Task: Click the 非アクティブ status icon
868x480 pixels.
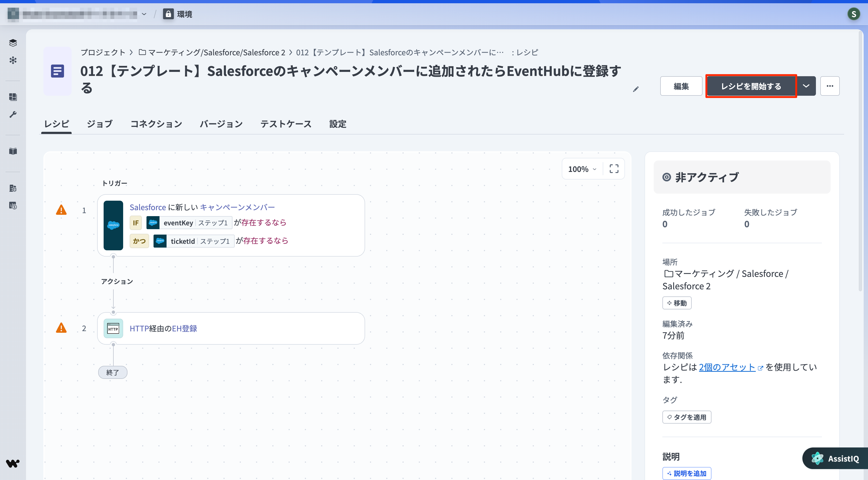Action: [666, 177]
